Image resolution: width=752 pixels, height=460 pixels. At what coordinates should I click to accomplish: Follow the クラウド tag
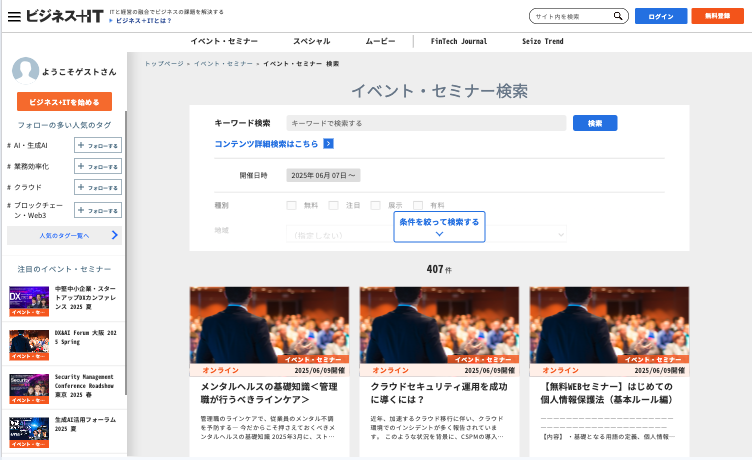point(98,187)
